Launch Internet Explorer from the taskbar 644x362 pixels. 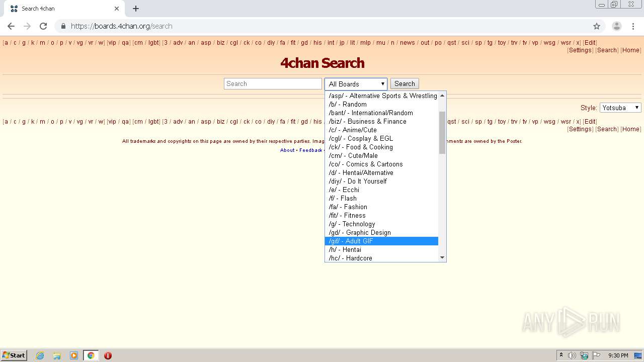point(40,355)
